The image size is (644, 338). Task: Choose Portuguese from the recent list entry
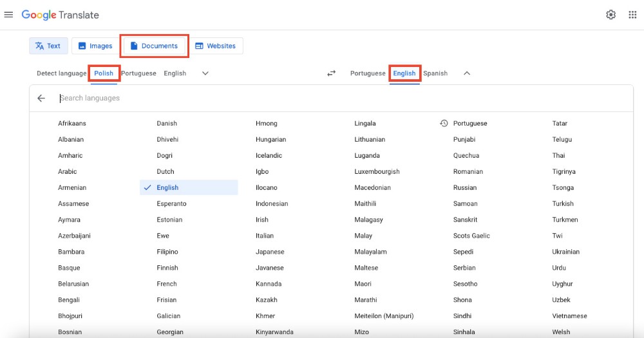pyautogui.click(x=470, y=123)
